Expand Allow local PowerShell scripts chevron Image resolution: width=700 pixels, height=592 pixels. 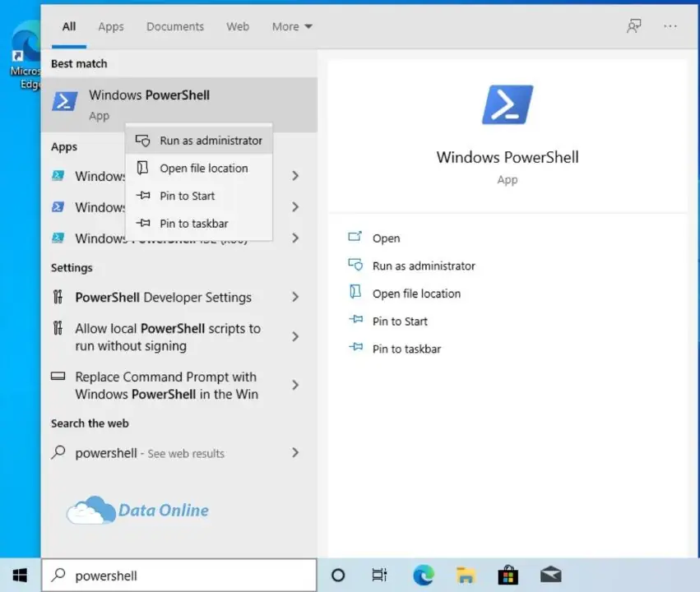pos(295,337)
